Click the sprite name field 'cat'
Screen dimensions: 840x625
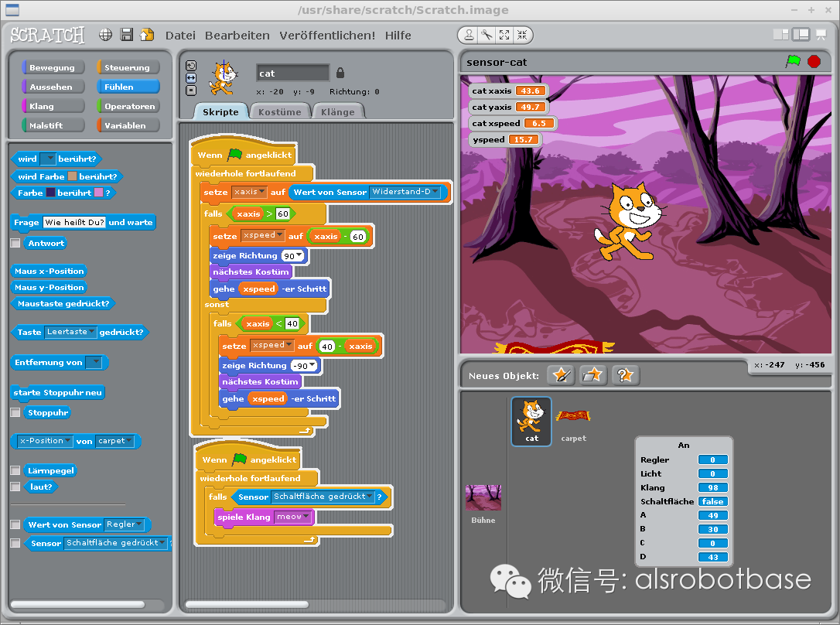click(292, 73)
